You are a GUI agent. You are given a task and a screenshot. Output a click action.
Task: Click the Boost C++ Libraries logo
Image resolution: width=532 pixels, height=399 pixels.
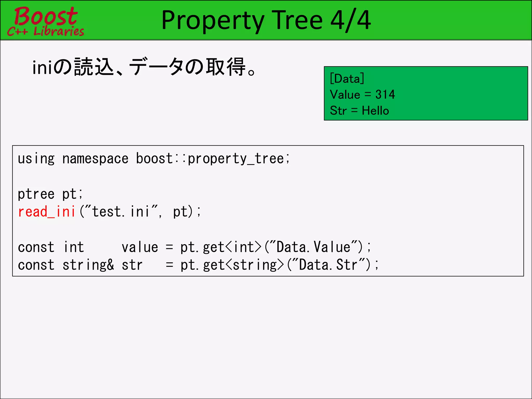[x=45, y=21]
